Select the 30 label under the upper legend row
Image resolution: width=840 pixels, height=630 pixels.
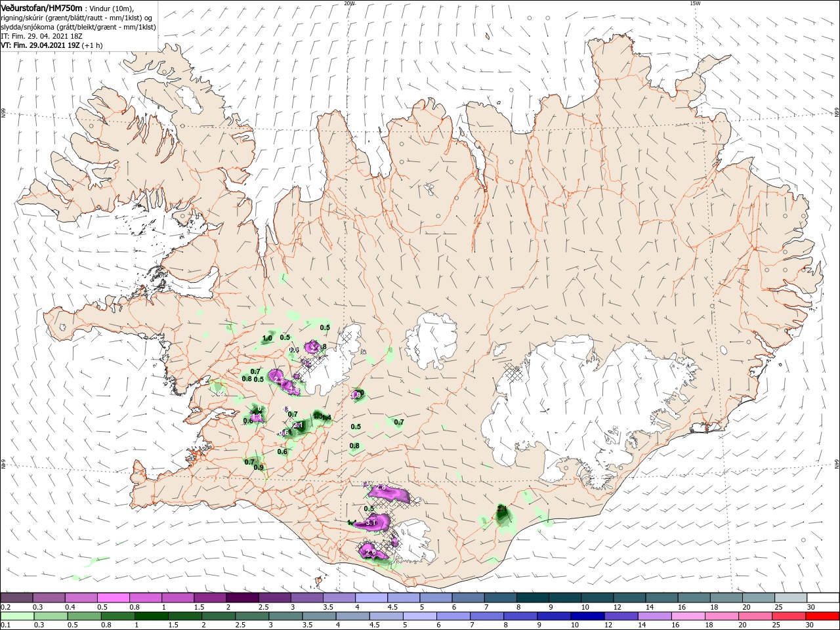click(811, 607)
